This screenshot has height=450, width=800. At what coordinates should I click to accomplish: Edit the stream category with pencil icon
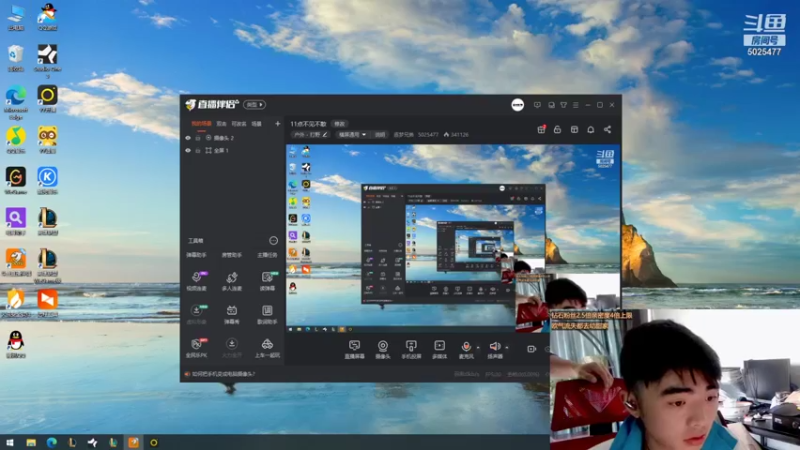click(325, 135)
